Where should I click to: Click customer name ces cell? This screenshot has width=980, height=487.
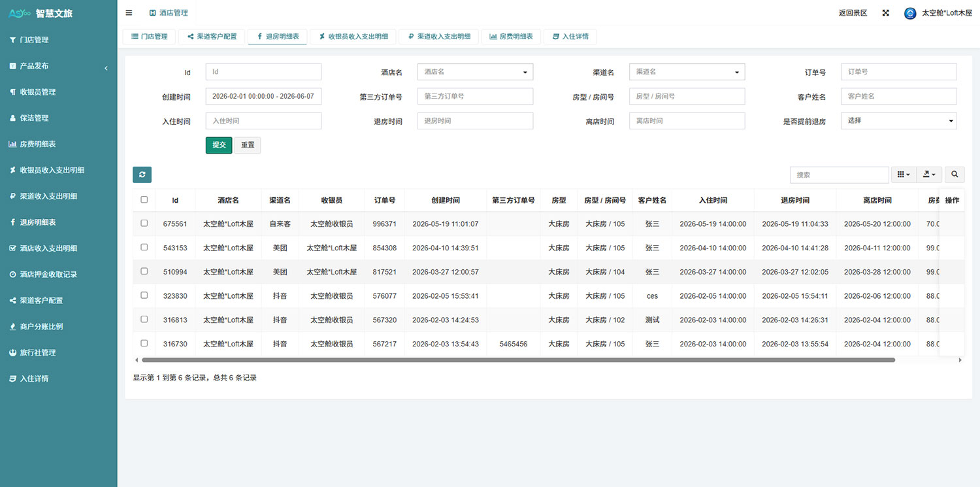[x=652, y=295]
